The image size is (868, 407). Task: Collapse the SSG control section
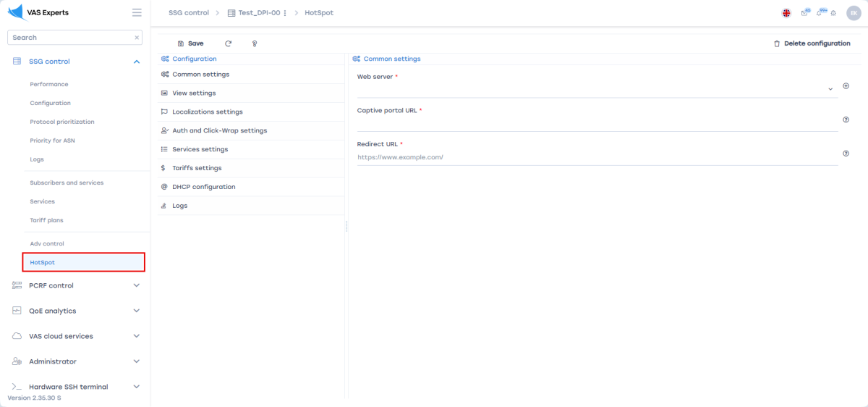tap(137, 62)
